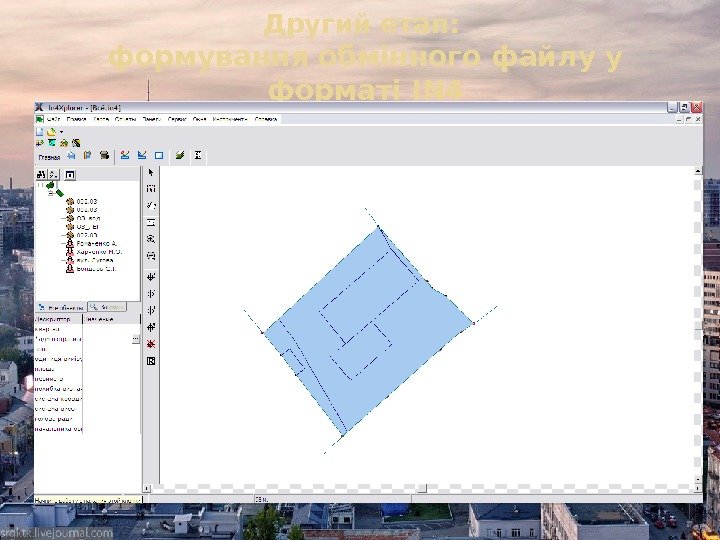Click the dark printer-like icon in Главная toolbar
Image resolution: width=720 pixels, height=540 pixels.
(104, 156)
